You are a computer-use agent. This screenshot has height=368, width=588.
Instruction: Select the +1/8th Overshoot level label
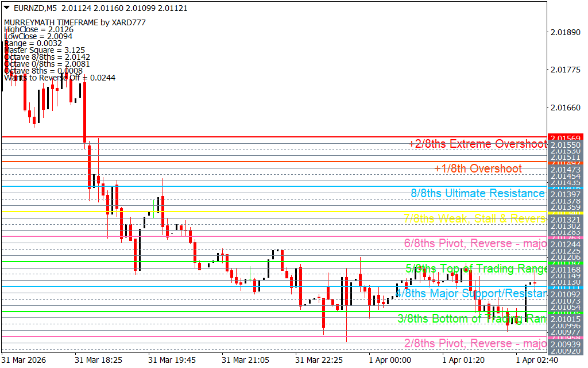[478, 168]
